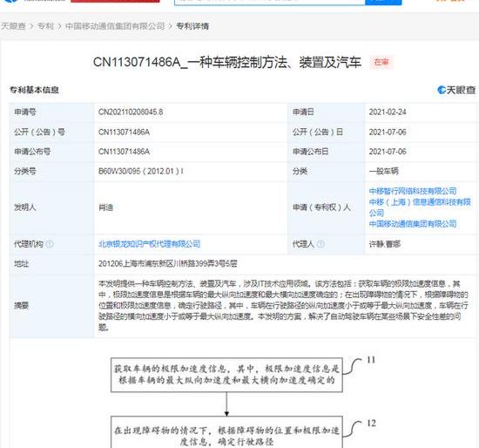This screenshot has height=448, width=479.
Task: Click the patent title CN113071486A_一种车辆控制方法
Action: click(227, 63)
